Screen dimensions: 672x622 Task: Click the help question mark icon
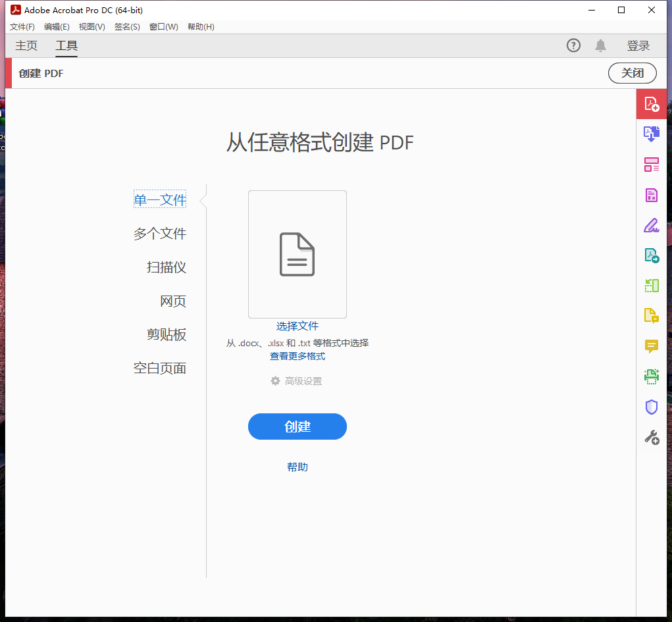coord(573,45)
